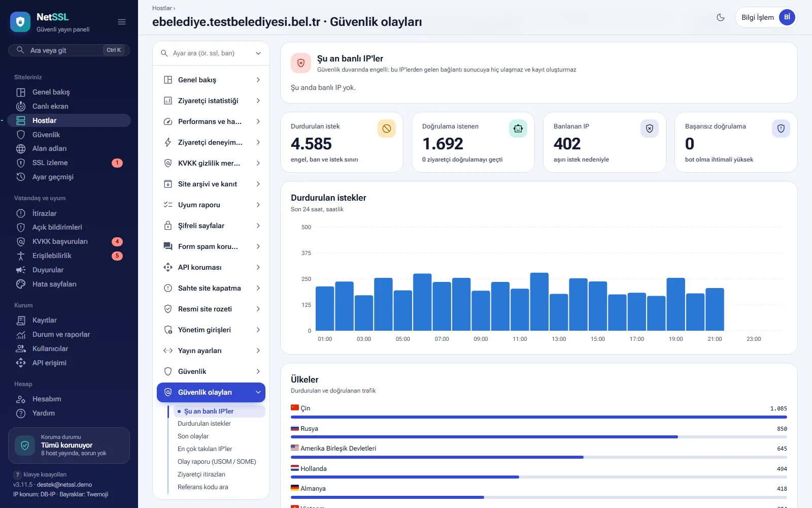Open Referans kodu ara sub-item

pos(202,487)
